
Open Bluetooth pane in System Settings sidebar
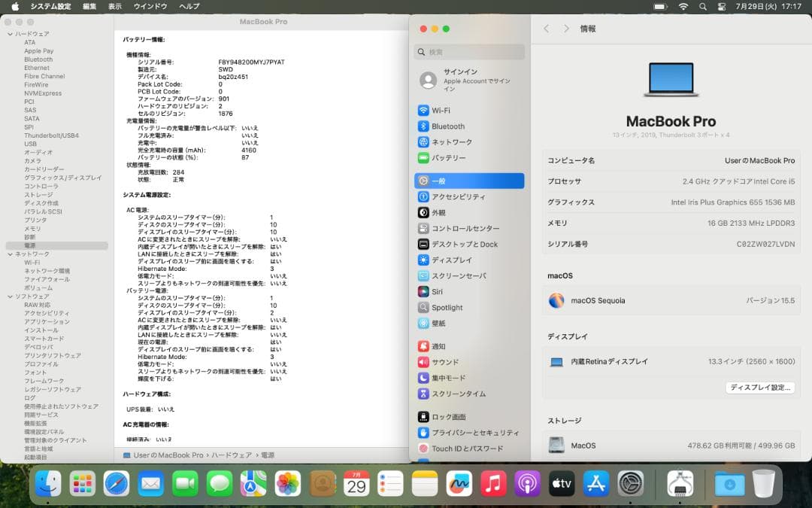pos(469,126)
